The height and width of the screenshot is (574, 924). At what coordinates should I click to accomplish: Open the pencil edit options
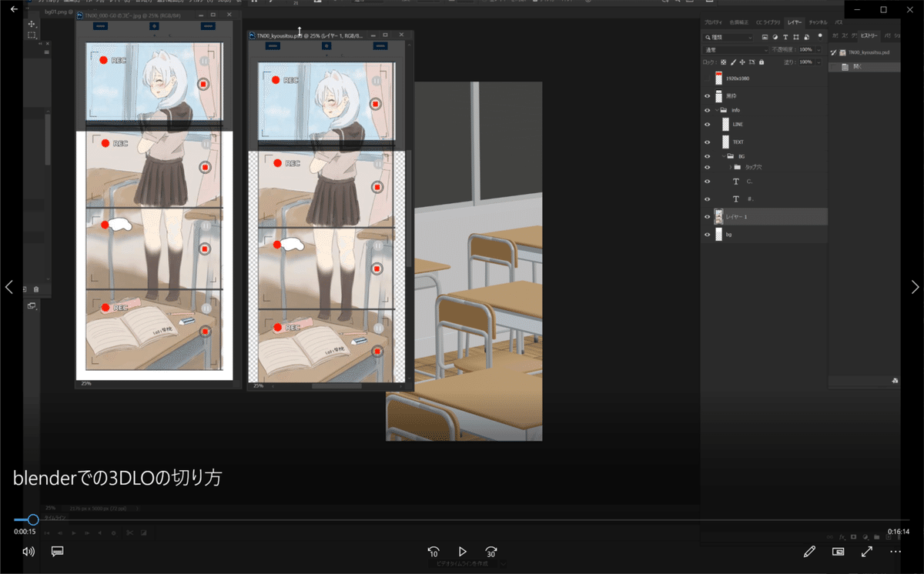tap(809, 551)
